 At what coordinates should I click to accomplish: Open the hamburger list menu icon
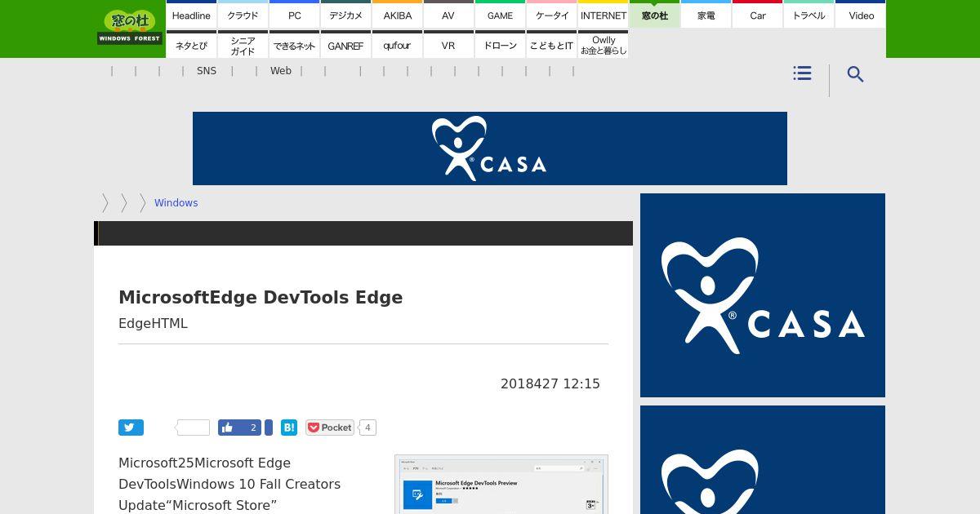802,73
